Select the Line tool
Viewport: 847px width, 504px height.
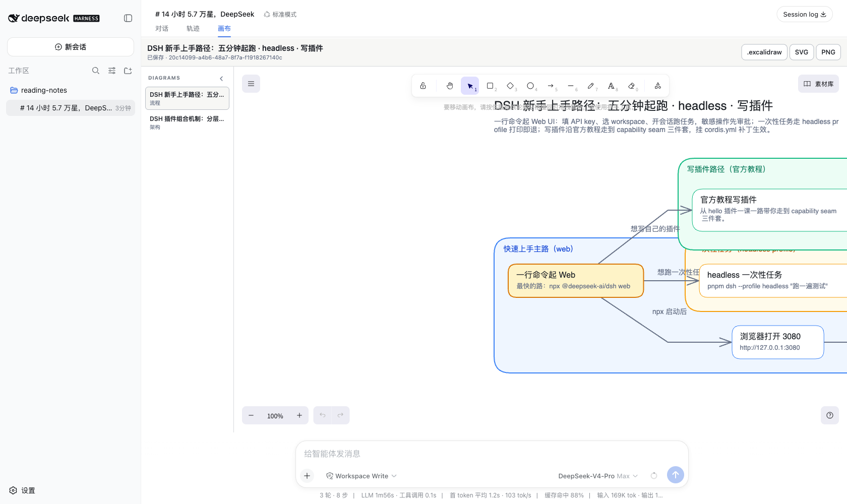571,86
